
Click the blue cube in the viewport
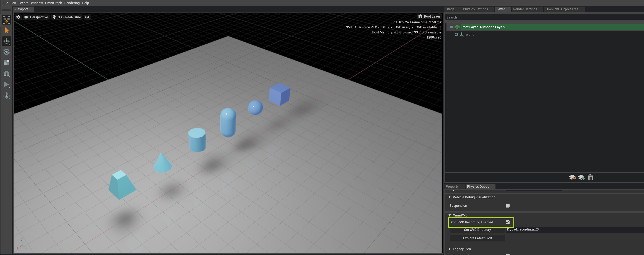(x=279, y=94)
